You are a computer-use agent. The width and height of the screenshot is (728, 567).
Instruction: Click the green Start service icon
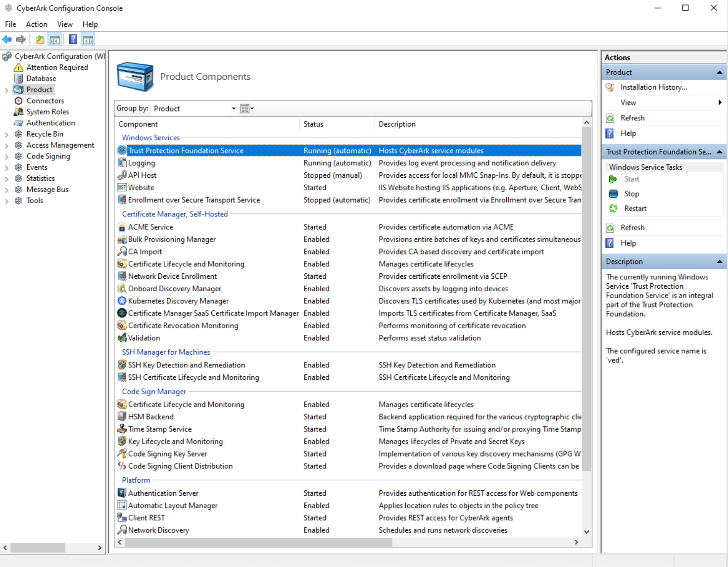click(613, 179)
